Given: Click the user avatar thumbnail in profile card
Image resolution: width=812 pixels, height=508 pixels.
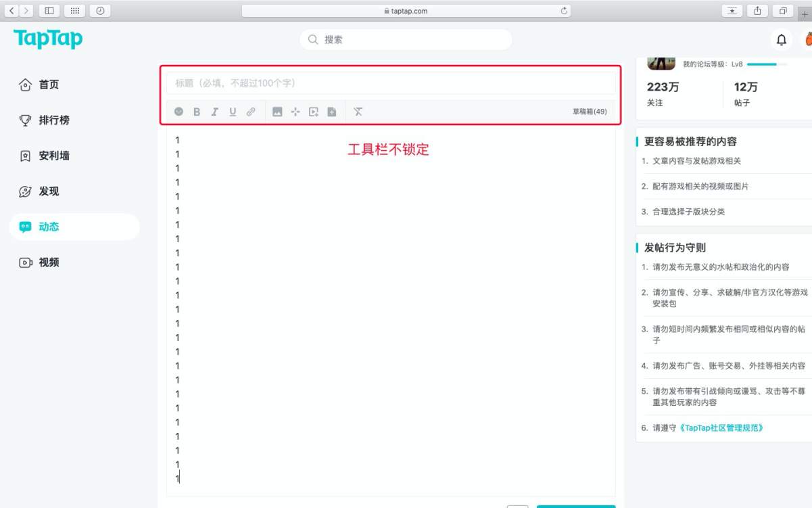Looking at the screenshot, I should pos(661,63).
